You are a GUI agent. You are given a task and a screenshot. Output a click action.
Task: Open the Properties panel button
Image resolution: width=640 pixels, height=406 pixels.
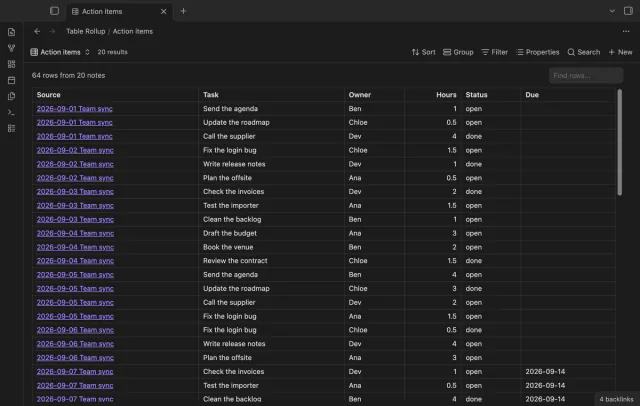[x=537, y=52]
